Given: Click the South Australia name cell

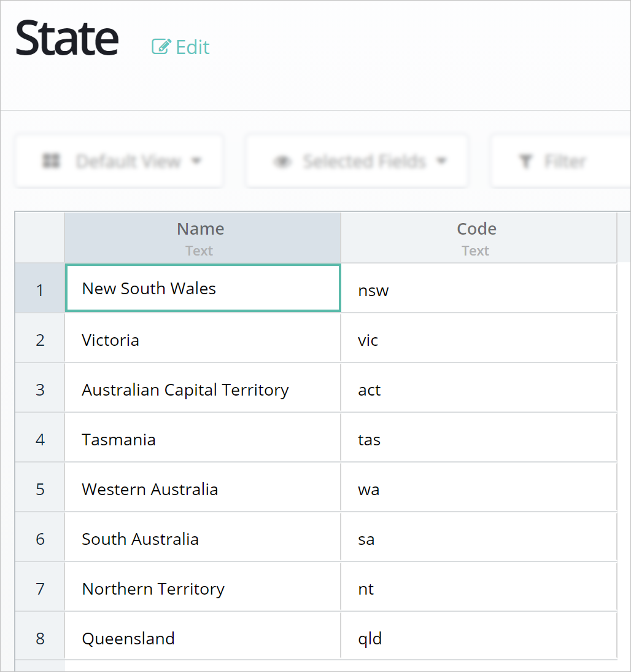Looking at the screenshot, I should pyautogui.click(x=202, y=539).
